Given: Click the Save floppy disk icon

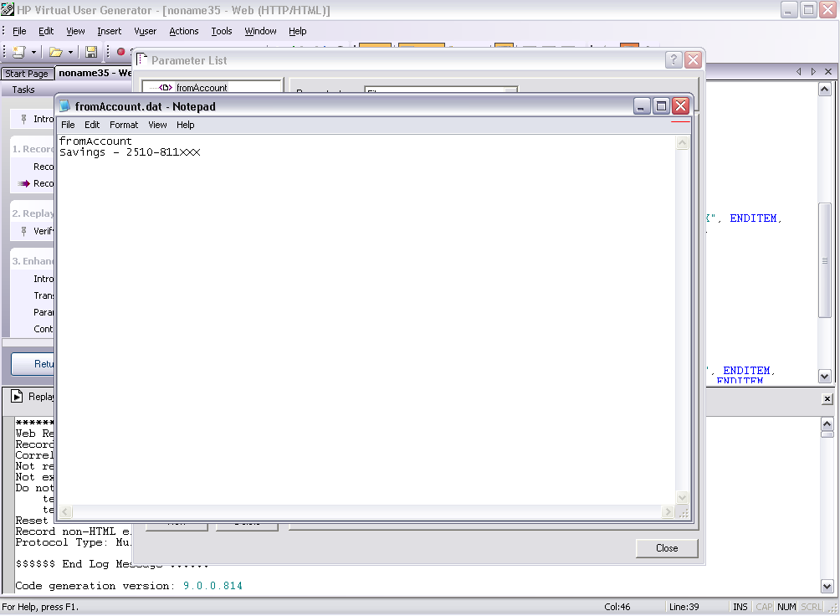Looking at the screenshot, I should tap(91, 52).
